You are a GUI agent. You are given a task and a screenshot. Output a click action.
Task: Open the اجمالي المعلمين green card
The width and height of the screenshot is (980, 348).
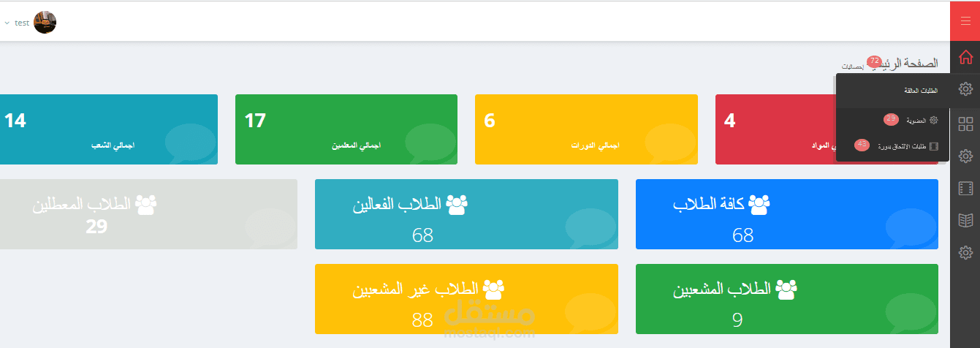[x=346, y=129]
